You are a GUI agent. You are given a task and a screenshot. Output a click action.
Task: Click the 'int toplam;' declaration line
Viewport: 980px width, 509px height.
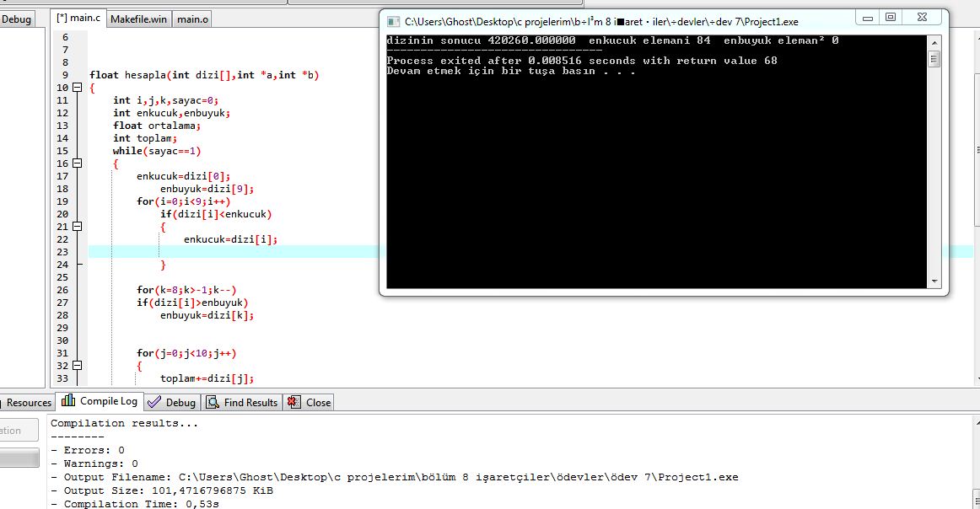pos(145,138)
